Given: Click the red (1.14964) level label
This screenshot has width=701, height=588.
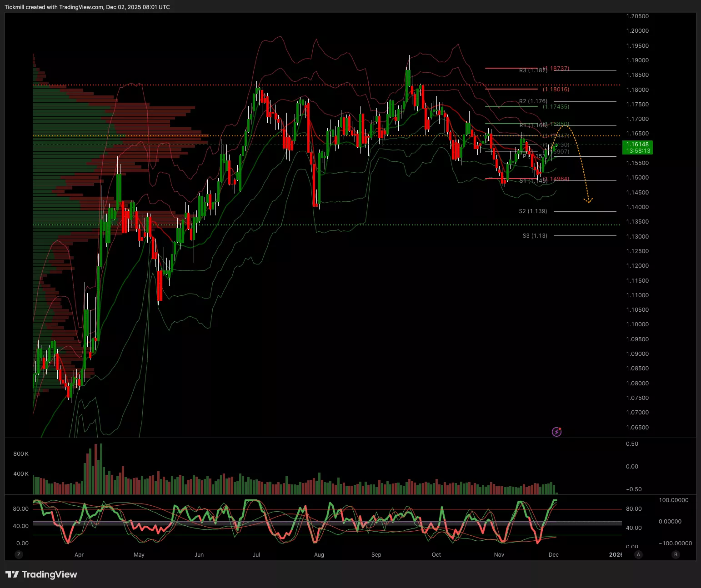Looking at the screenshot, I should pyautogui.click(x=556, y=179).
